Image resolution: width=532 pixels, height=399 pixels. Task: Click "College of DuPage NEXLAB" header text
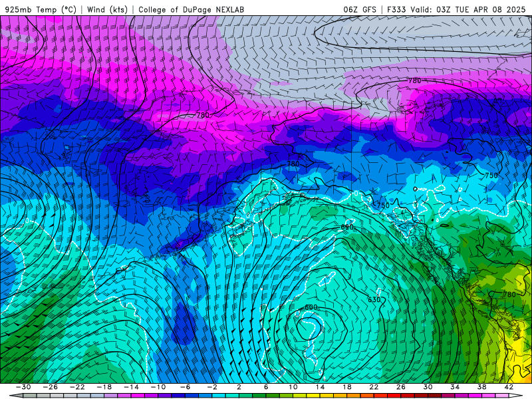(191, 9)
